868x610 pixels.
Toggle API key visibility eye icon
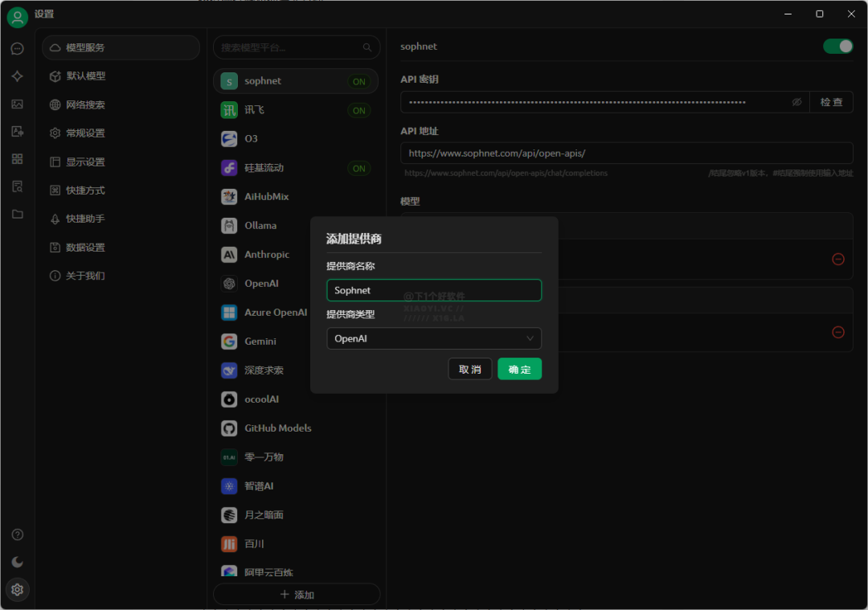point(796,102)
